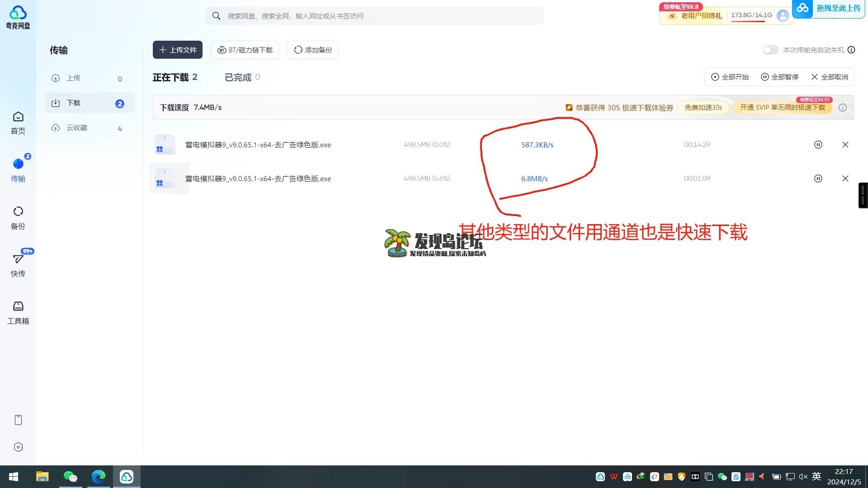
Task: Click Dolby icon in system tray
Action: tap(695, 477)
